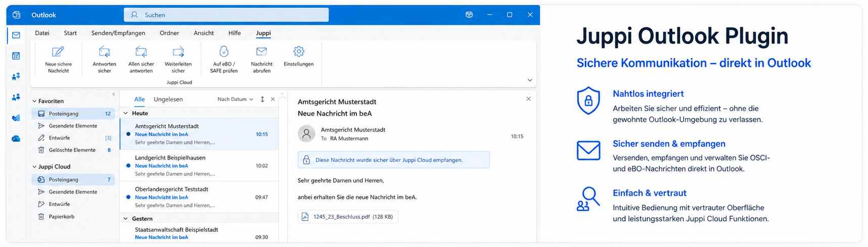Click recipient RA Mustermann
This screenshot has height=247, width=868.
point(349,138)
